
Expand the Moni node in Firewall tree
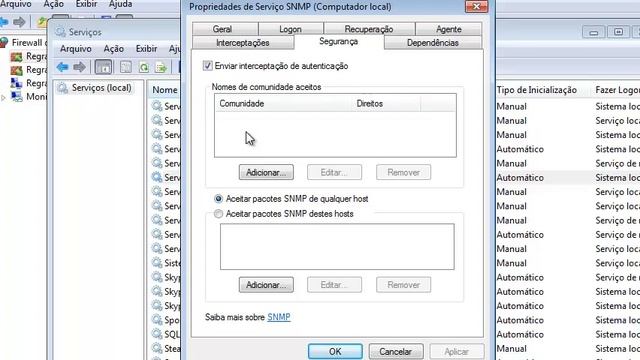[4, 97]
